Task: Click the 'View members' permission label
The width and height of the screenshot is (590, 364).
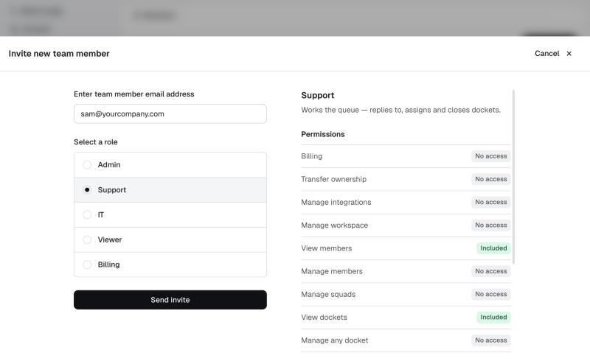Action: [327, 248]
